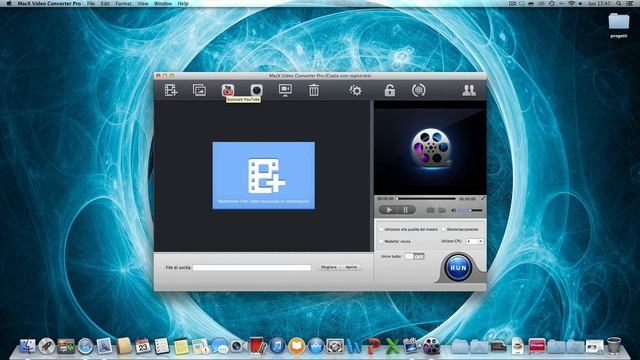This screenshot has width=640, height=360.
Task: Open MacX film reel icon in Dock
Action: click(x=431, y=347)
